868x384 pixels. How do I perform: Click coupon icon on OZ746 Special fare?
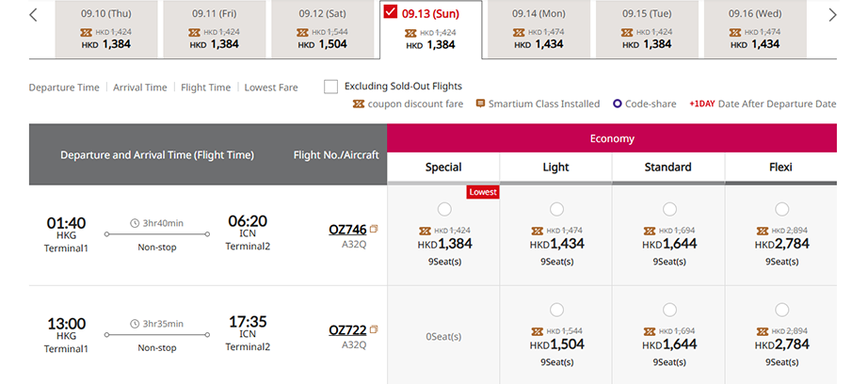click(x=425, y=231)
